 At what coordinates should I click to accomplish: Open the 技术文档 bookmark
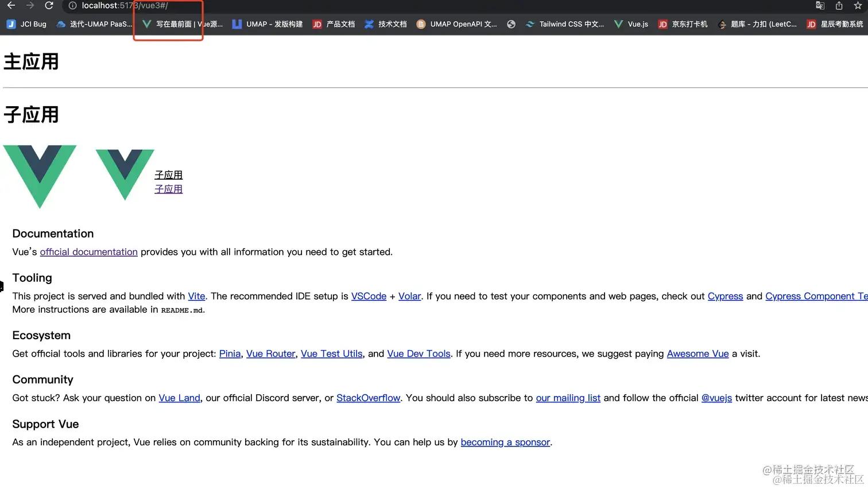(x=386, y=24)
